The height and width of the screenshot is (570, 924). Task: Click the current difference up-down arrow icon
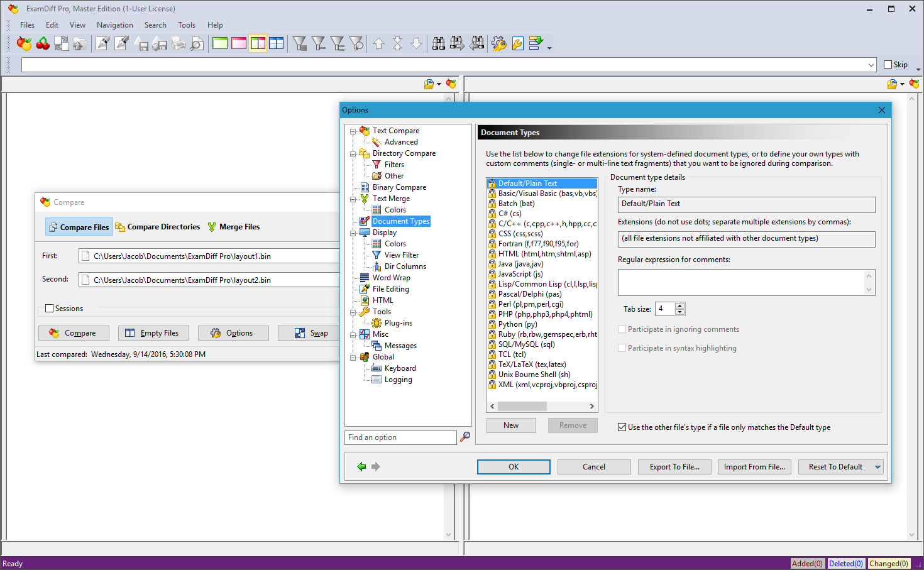click(x=397, y=43)
